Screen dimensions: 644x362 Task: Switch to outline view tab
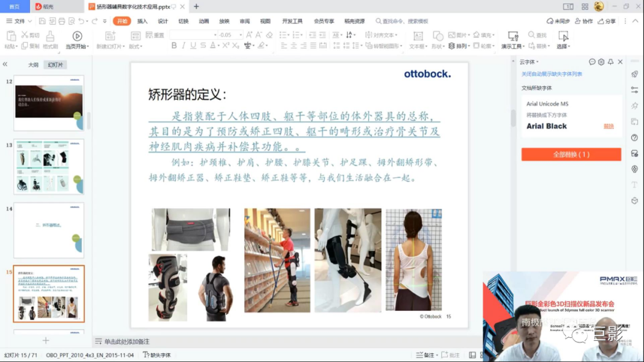[x=33, y=65]
